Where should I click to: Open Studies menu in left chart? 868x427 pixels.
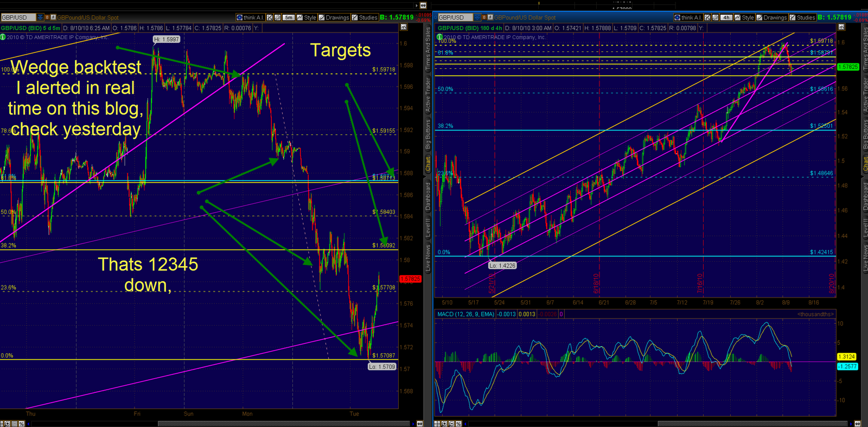365,17
